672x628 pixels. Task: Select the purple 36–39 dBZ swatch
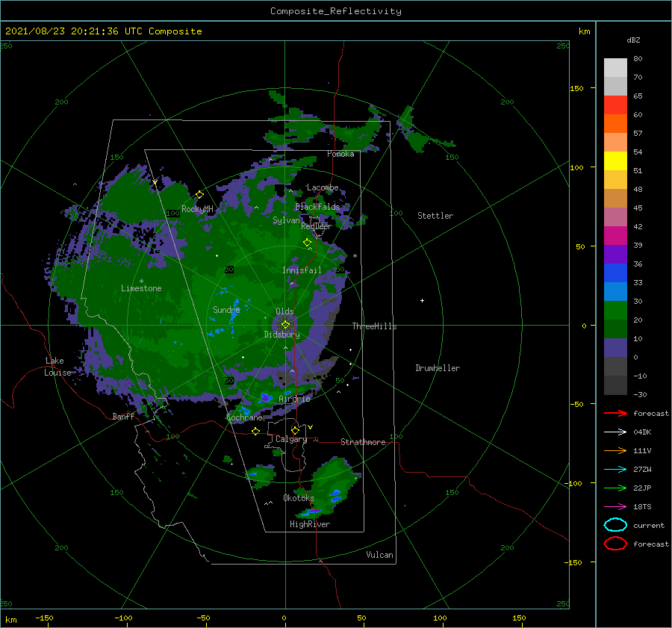click(x=615, y=255)
